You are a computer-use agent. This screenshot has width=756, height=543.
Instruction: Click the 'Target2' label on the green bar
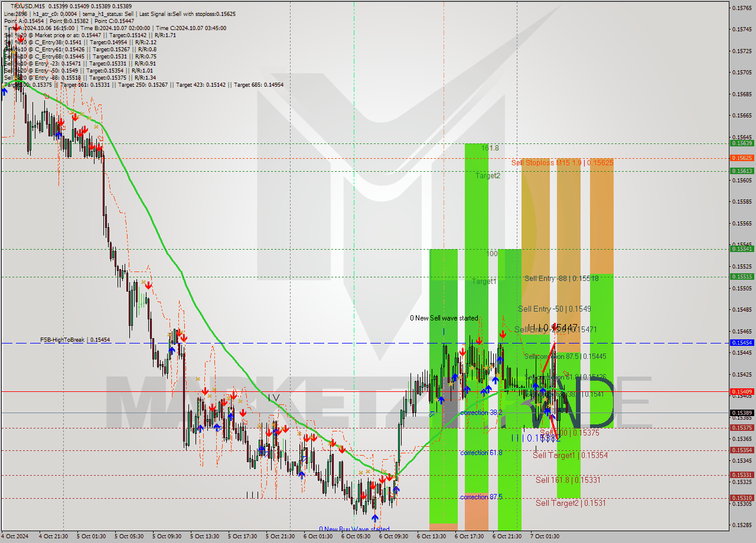click(x=488, y=176)
